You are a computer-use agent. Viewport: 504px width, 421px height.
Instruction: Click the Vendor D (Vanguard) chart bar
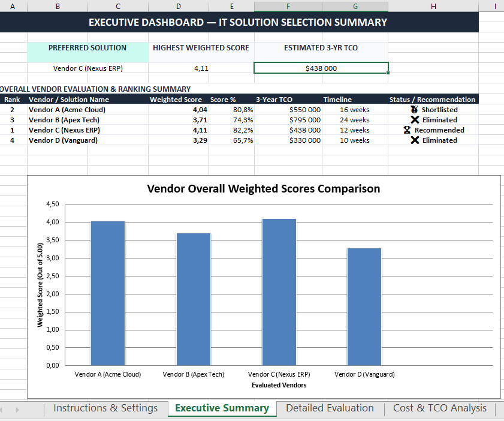[x=364, y=306]
